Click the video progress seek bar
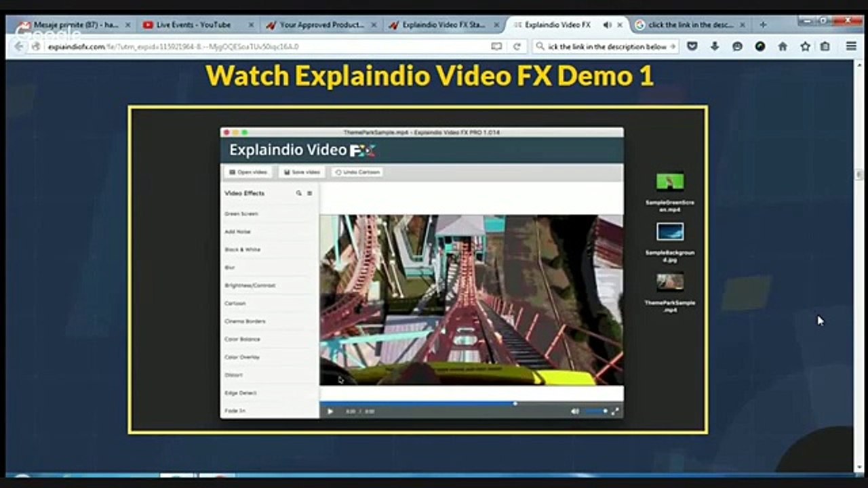This screenshot has height=488, width=868. pos(471,403)
